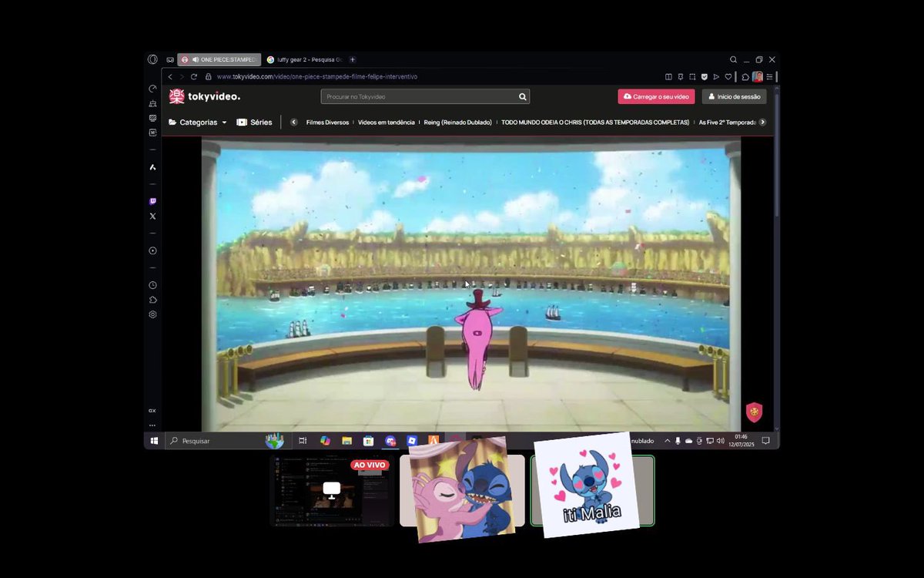Viewport: 924px width, 578px height.
Task: Open the snapshot camera tool
Action: 692,77
